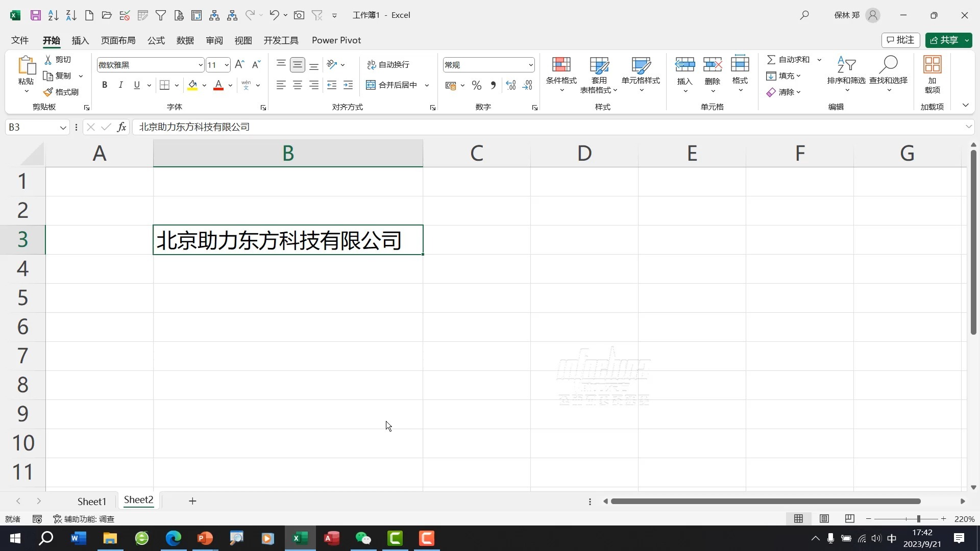This screenshot has width=980, height=551.
Task: Open the search magnifier in title bar
Action: [x=804, y=15]
